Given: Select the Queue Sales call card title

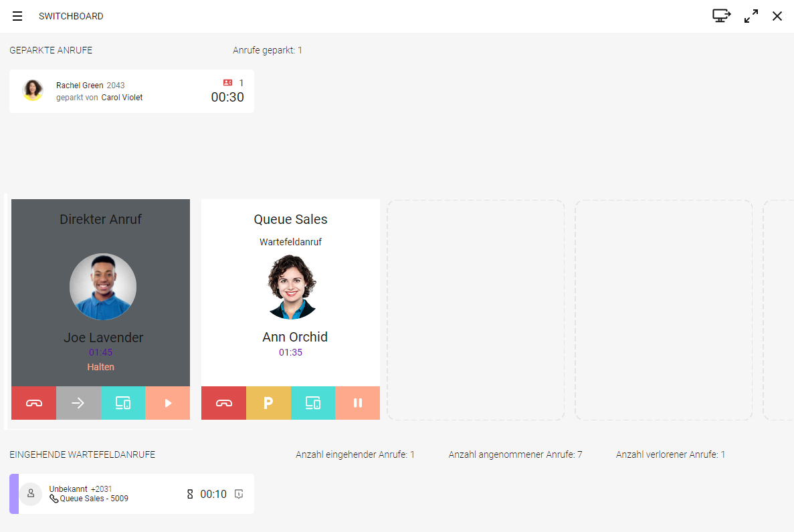Looking at the screenshot, I should (290, 219).
